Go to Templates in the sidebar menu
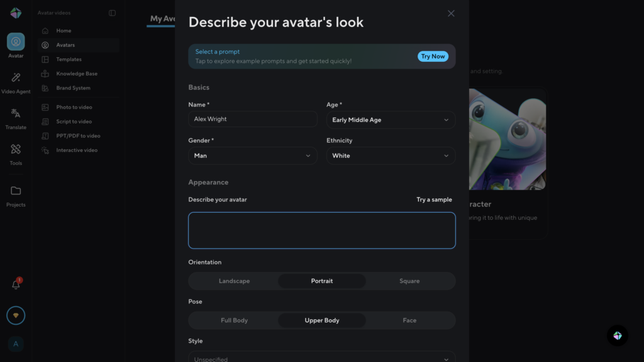This screenshot has width=644, height=362. point(79,60)
